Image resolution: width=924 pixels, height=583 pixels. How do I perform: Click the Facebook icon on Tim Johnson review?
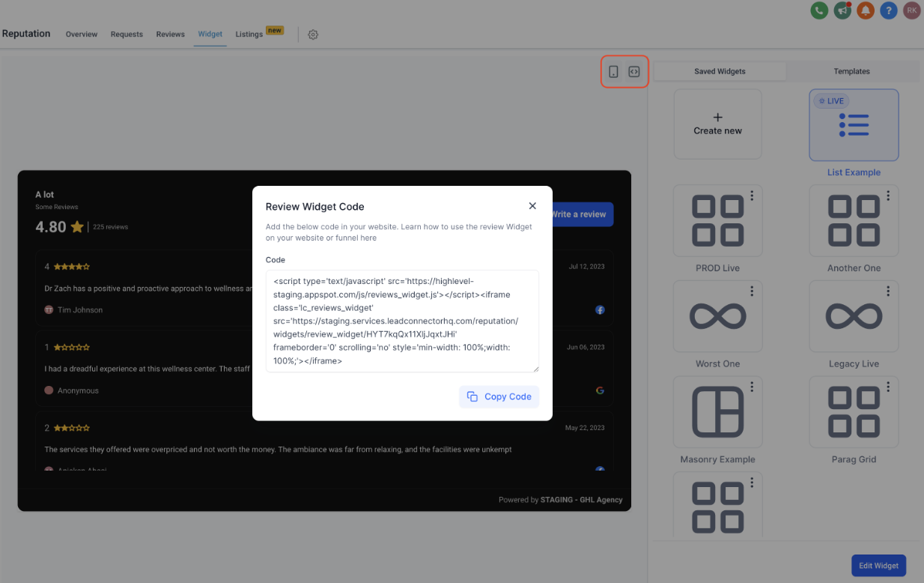pyautogui.click(x=600, y=310)
